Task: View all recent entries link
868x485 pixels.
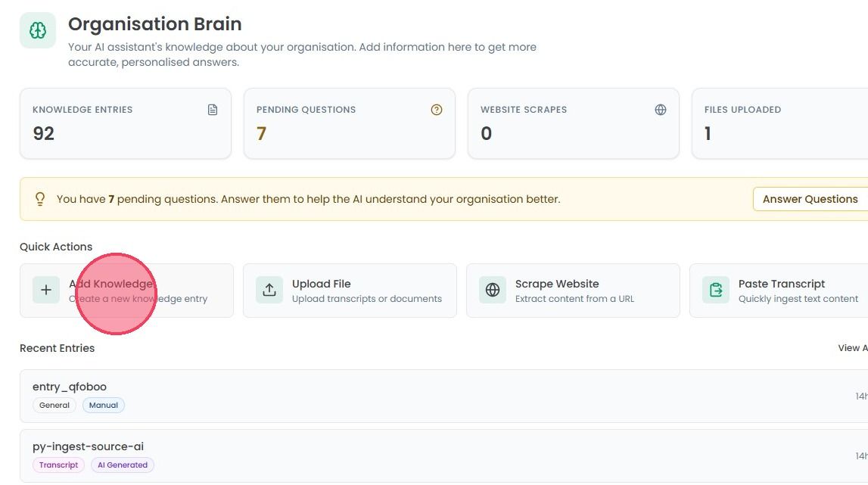Action: (x=853, y=348)
